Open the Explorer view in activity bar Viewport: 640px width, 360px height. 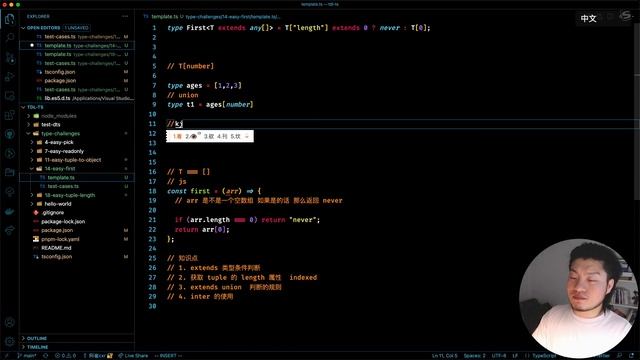point(9,19)
